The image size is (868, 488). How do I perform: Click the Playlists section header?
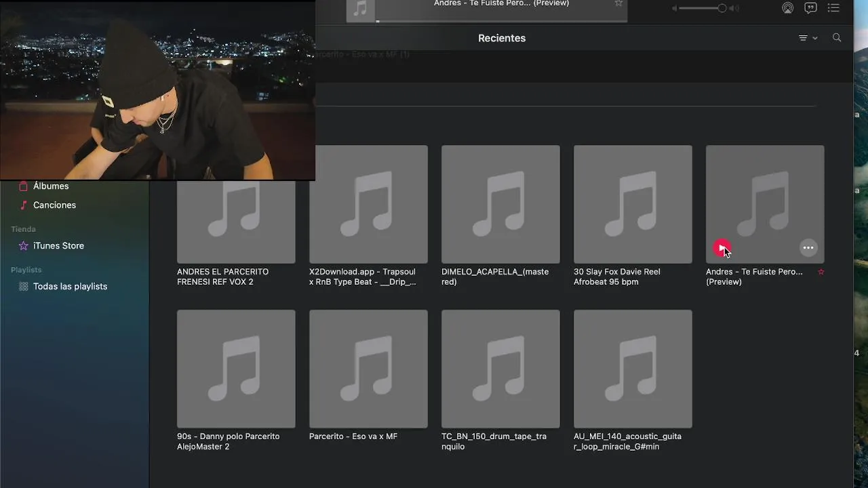click(26, 270)
